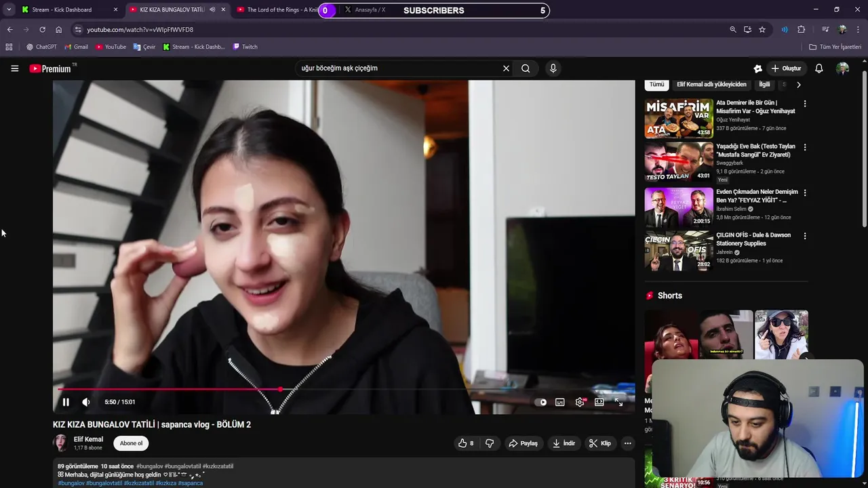This screenshot has height=488, width=868.
Task: Close the KIZ KIZA BUNGALOV tab
Action: [x=223, y=9]
